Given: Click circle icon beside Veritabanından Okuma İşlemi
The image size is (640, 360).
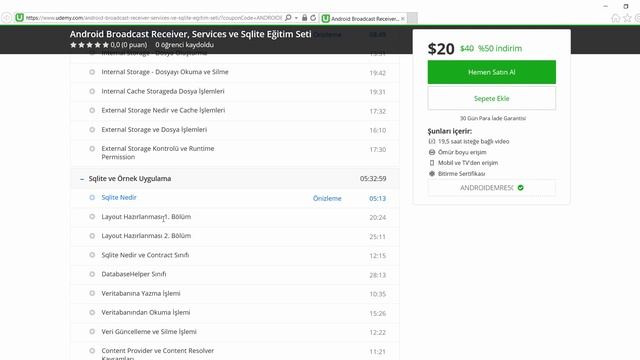Looking at the screenshot, I should (x=92, y=313).
